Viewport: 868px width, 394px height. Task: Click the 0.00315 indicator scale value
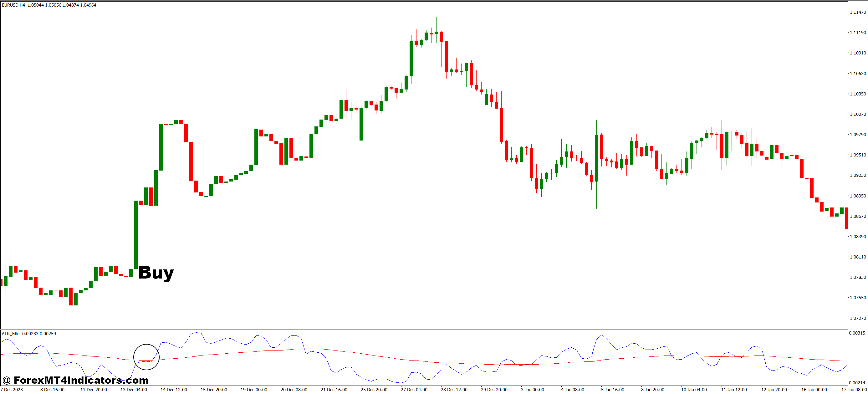click(856, 333)
